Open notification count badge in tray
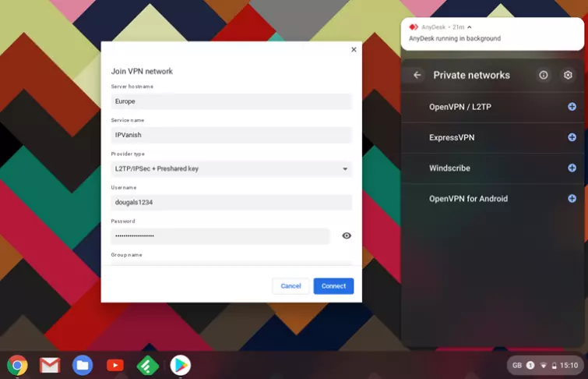This screenshot has width=588, height=379. (530, 365)
